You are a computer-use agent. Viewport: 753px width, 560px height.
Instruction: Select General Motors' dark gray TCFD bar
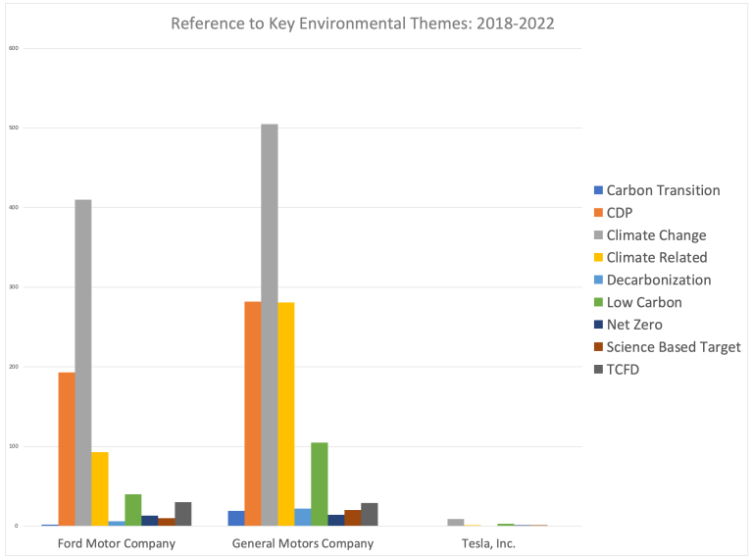370,514
